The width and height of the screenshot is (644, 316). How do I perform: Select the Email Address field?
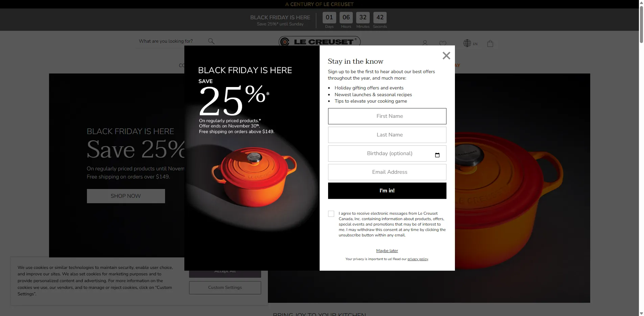(387, 172)
